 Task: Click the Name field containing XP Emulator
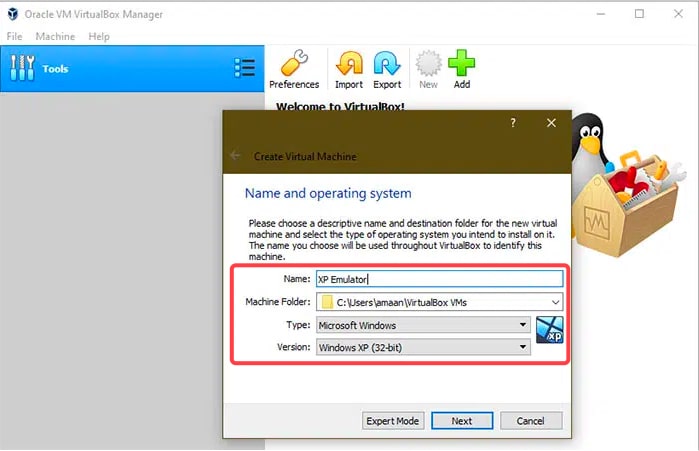[x=440, y=279]
